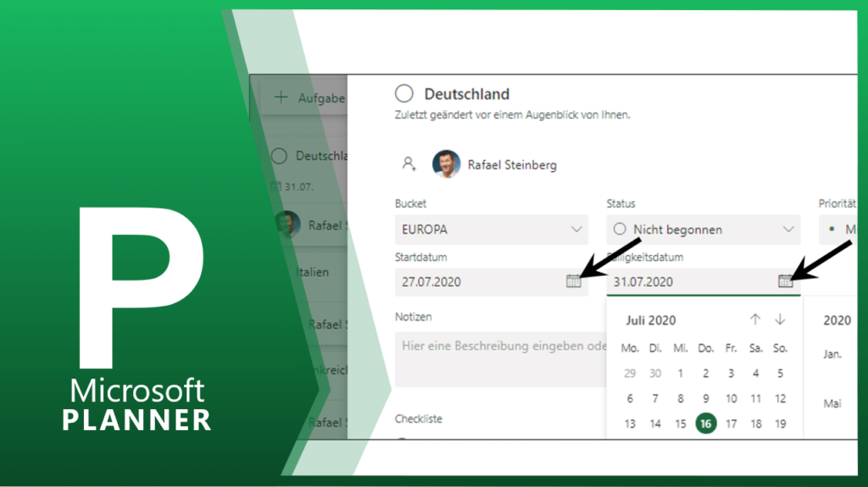Select the Mai month in 2020 panel

(832, 404)
